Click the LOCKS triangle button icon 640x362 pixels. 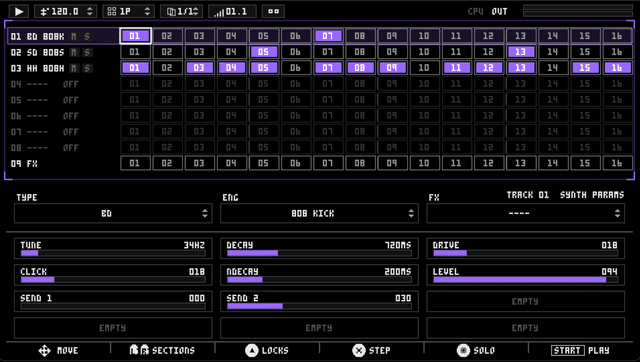coord(252,351)
